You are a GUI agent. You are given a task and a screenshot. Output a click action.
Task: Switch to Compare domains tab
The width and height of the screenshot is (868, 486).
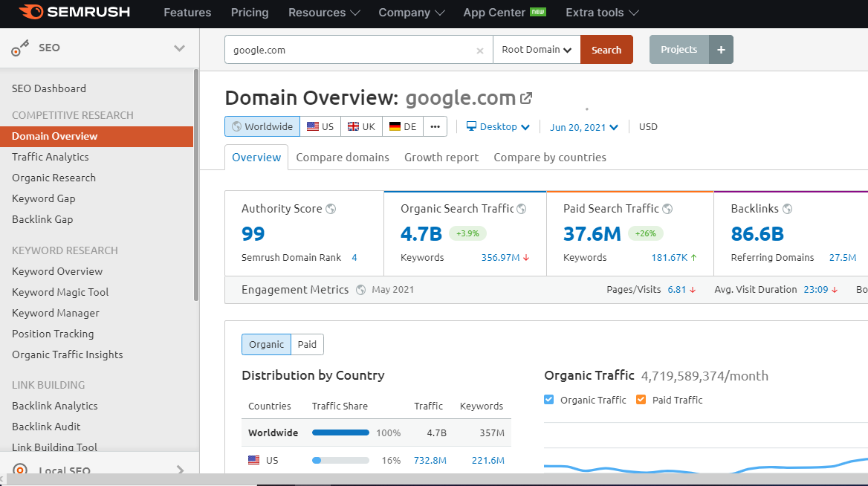tap(343, 158)
